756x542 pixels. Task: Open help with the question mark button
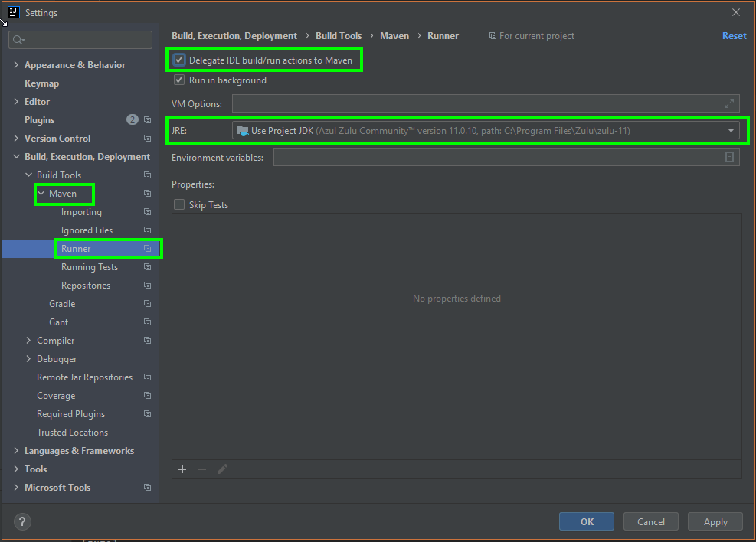point(22,521)
